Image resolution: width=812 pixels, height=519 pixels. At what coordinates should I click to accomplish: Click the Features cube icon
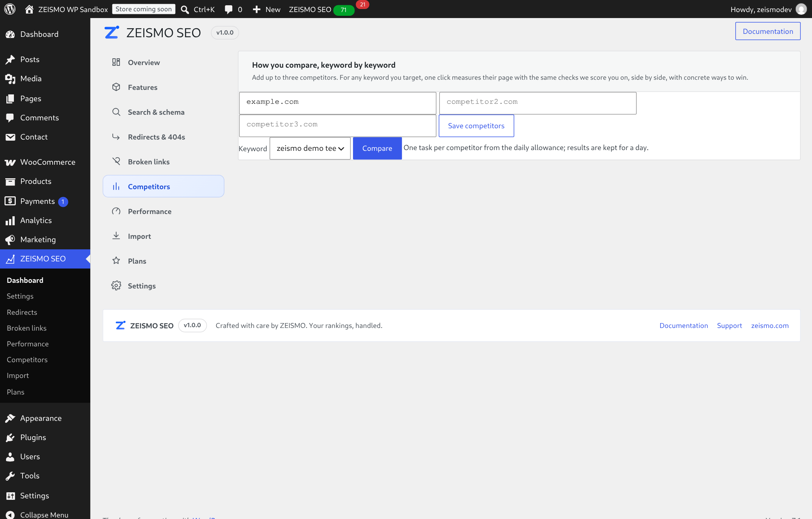[116, 87]
